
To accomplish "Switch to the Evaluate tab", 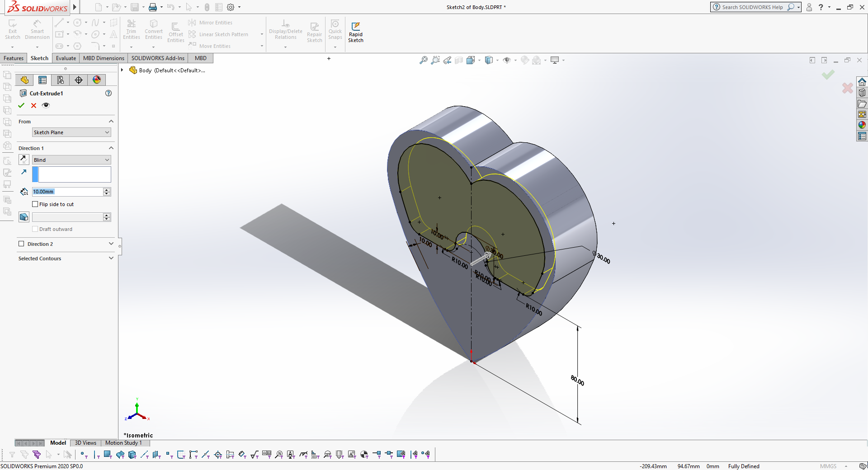I will (x=66, y=58).
